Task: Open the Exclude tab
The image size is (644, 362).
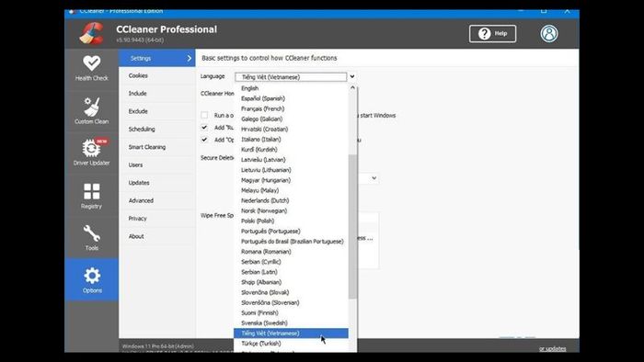Action: point(157,111)
